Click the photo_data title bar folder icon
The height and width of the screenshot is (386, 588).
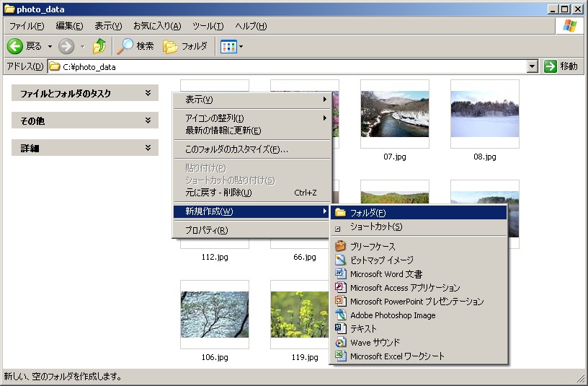[x=9, y=9]
